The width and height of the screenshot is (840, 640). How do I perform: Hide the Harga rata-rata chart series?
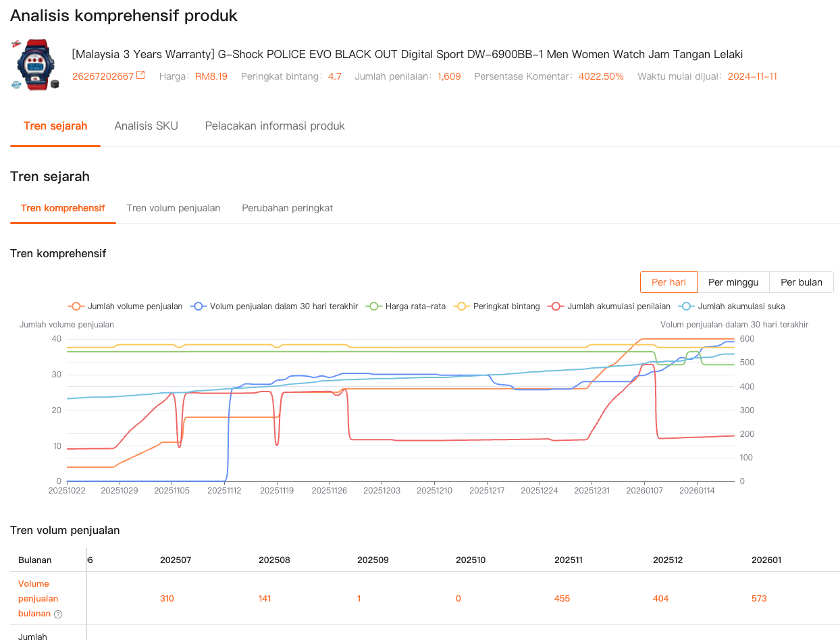[x=406, y=306]
